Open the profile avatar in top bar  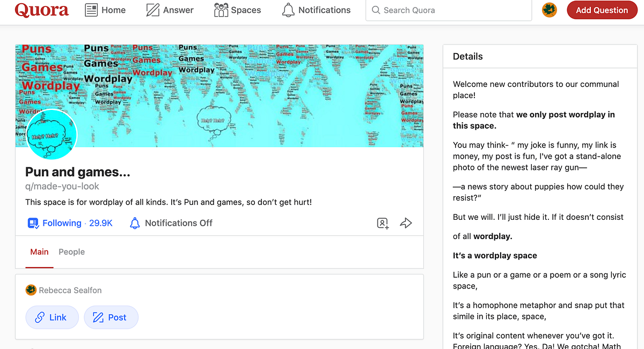550,10
